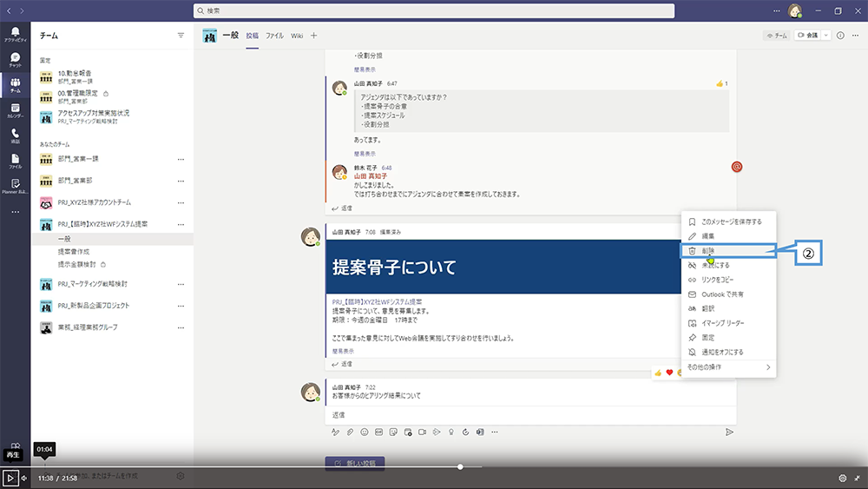Open the 提示金額検討 channel
The image size is (868, 489).
[x=77, y=264]
